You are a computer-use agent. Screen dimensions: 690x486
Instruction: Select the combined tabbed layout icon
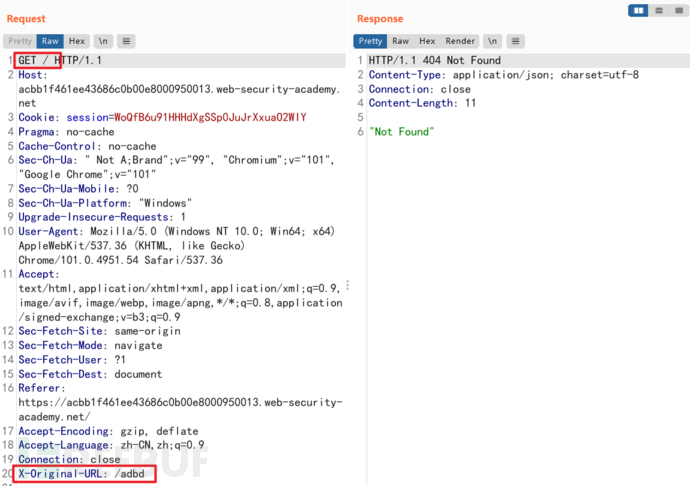[677, 10]
